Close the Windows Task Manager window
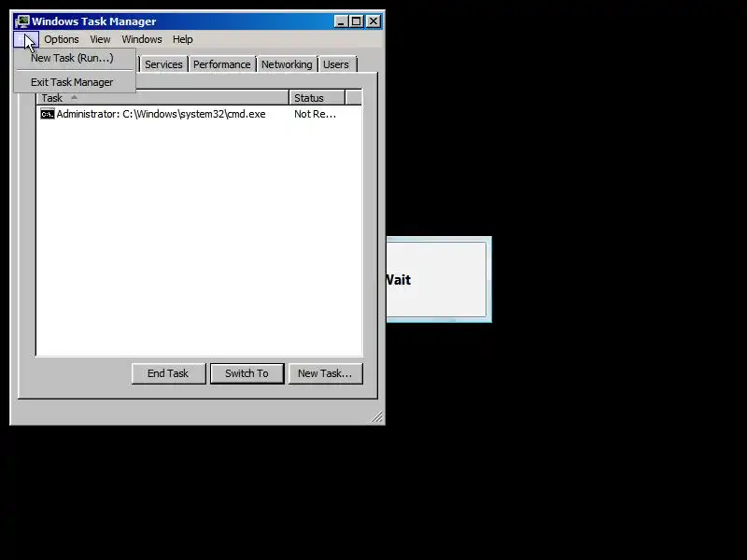 tap(373, 21)
